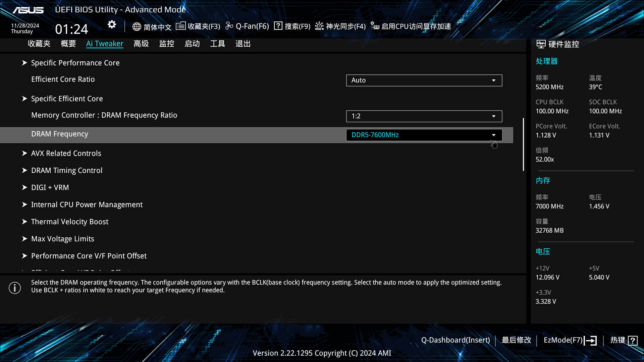This screenshot has width=644, height=362.
Task: Click the info circle icon beside help text
Action: tap(15, 288)
